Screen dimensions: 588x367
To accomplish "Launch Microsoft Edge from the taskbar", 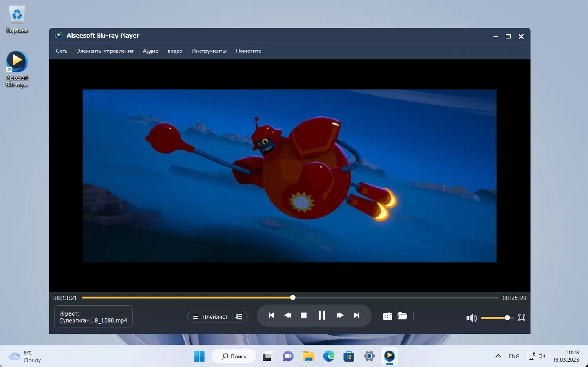I will point(328,356).
